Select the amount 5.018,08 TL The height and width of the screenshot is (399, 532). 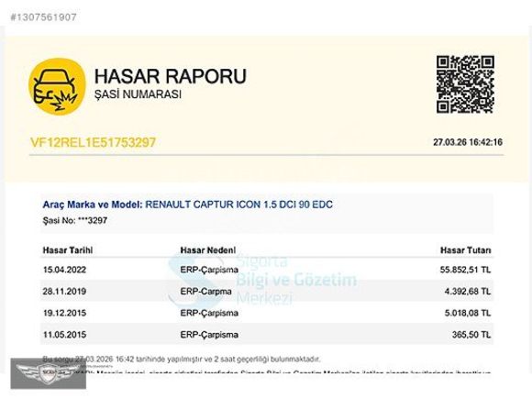[468, 313]
